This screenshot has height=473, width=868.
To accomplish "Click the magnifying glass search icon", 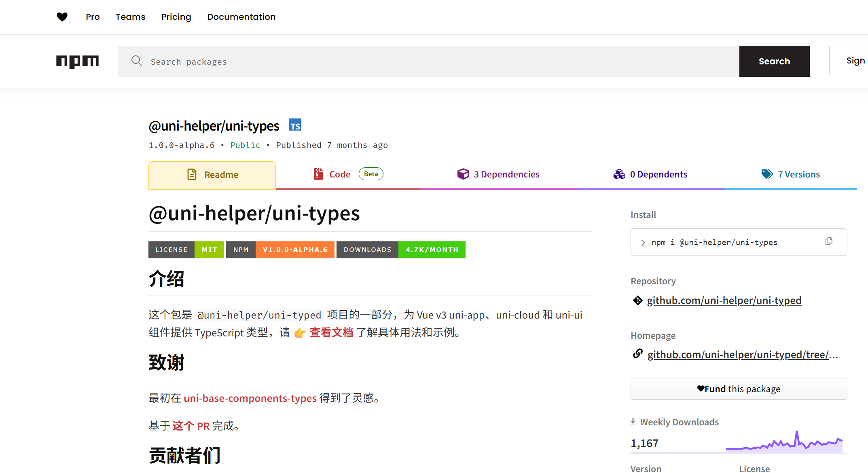I will click(137, 61).
